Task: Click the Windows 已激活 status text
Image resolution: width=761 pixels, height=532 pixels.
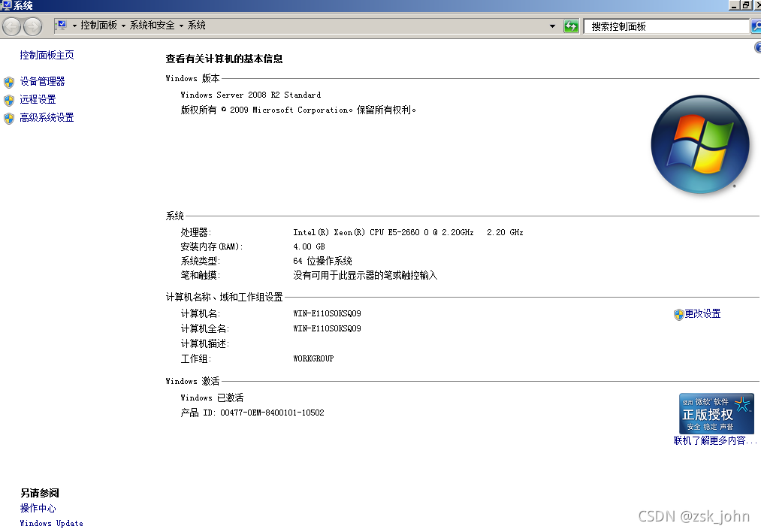Action: point(212,397)
